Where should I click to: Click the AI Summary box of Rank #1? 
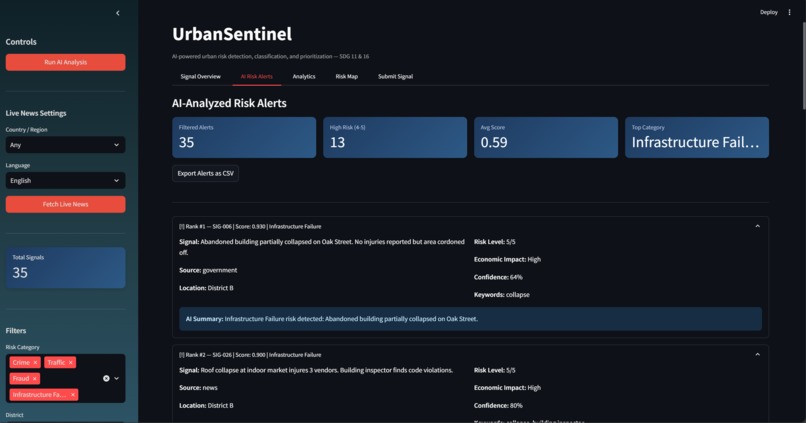point(470,319)
